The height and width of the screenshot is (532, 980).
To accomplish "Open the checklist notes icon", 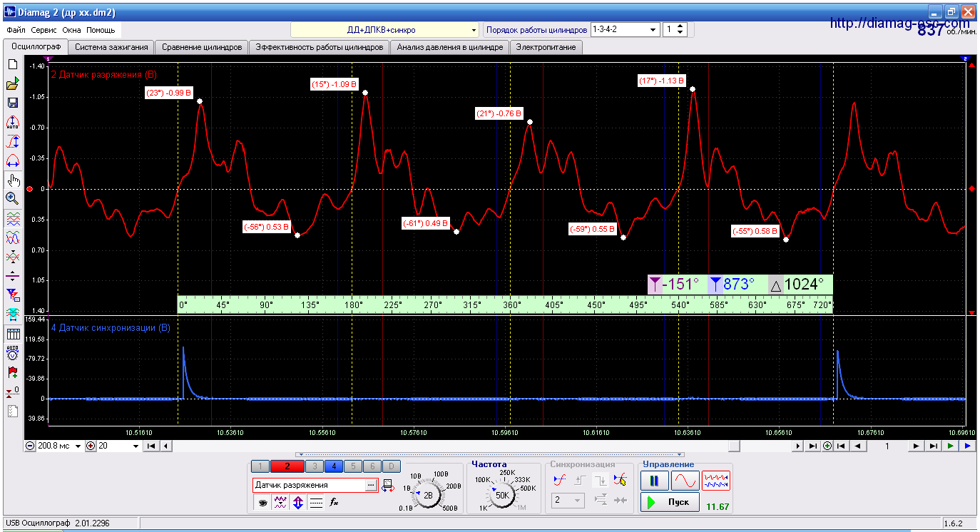I will pyautogui.click(x=12, y=411).
